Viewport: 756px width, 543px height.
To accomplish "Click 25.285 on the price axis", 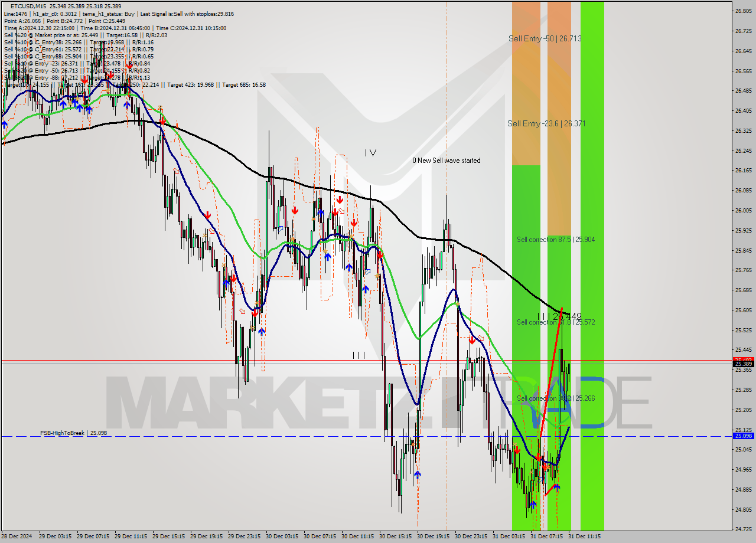I will point(743,390).
